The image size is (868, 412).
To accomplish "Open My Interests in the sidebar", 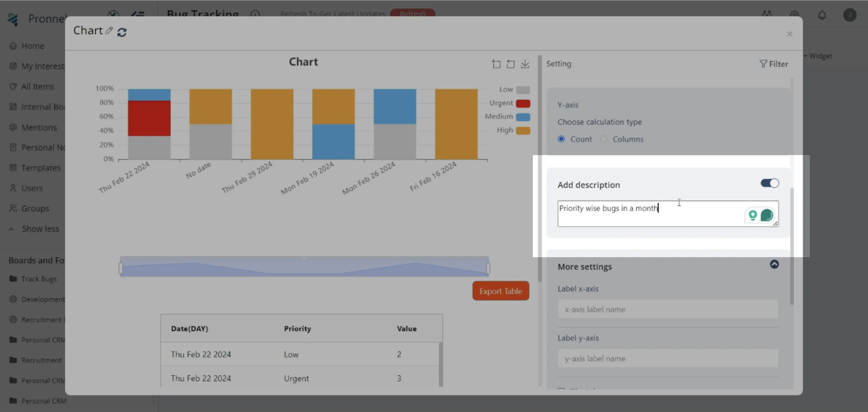I will click(36, 66).
